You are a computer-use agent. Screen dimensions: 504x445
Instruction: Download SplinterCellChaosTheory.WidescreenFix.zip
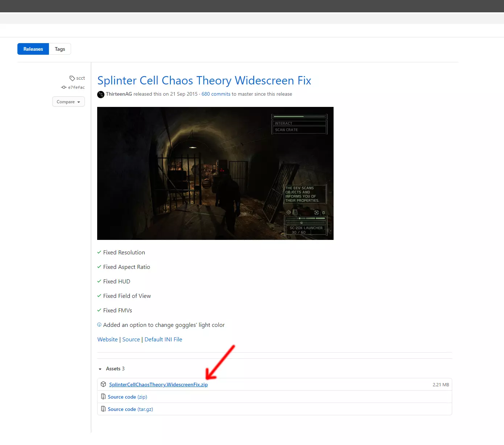coord(158,384)
